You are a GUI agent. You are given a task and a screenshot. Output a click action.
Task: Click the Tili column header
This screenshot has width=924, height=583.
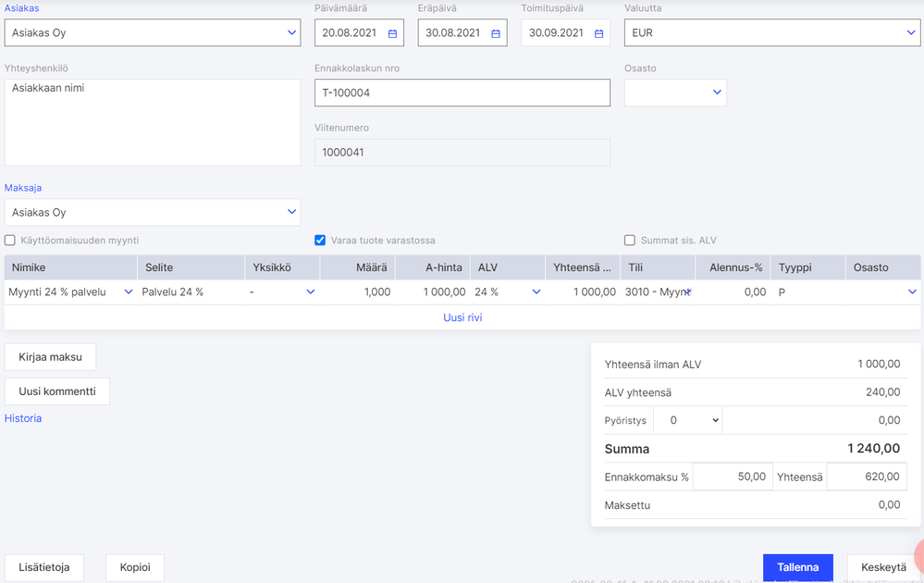(x=659, y=267)
